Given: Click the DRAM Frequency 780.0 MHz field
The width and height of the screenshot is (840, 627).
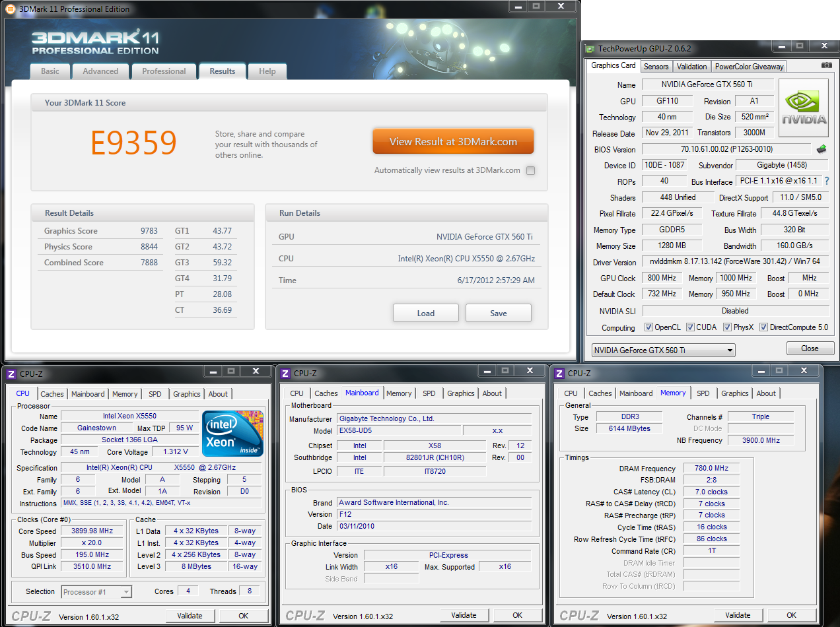Looking at the screenshot, I should click(711, 468).
